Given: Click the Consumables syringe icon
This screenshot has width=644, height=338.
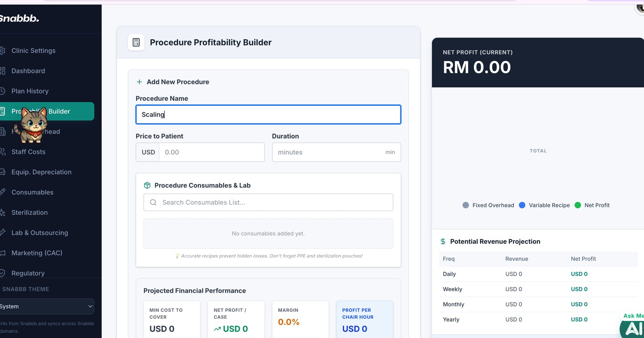Looking at the screenshot, I should tap(2, 192).
